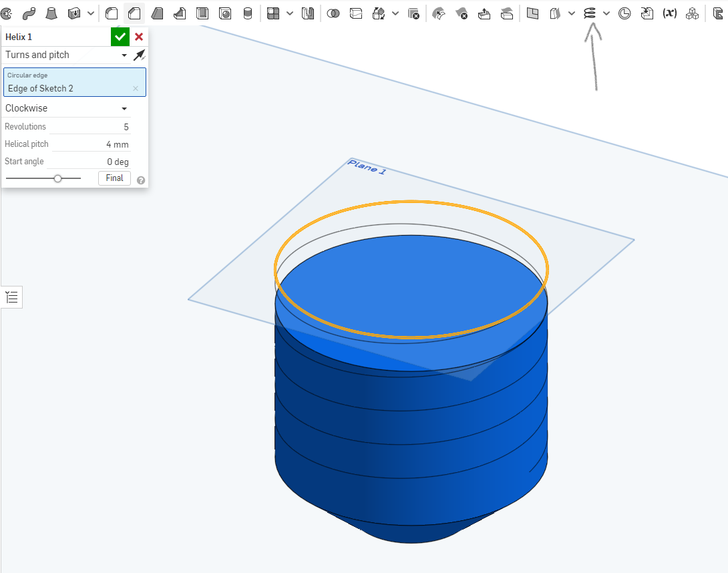
Task: Select the Sweep tool
Action: click(29, 13)
